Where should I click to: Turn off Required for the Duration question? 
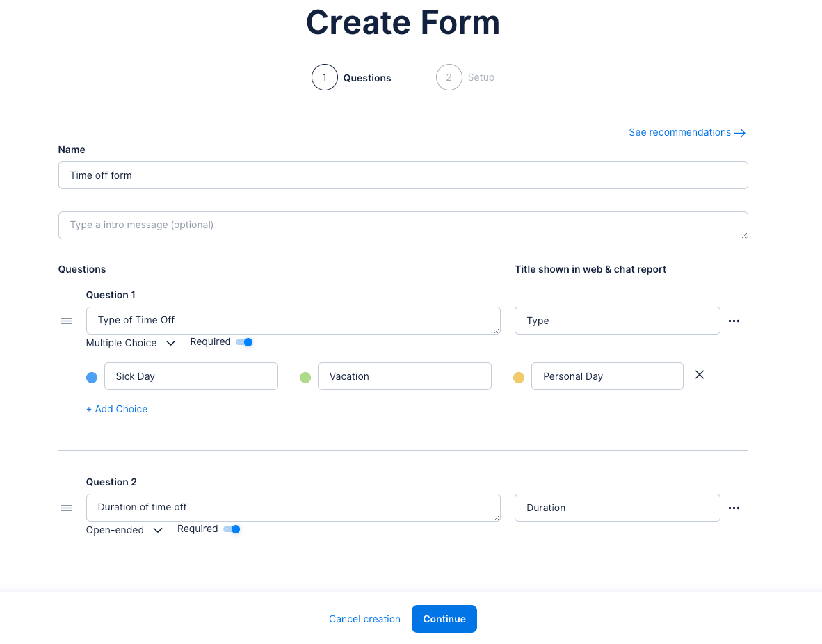(232, 529)
